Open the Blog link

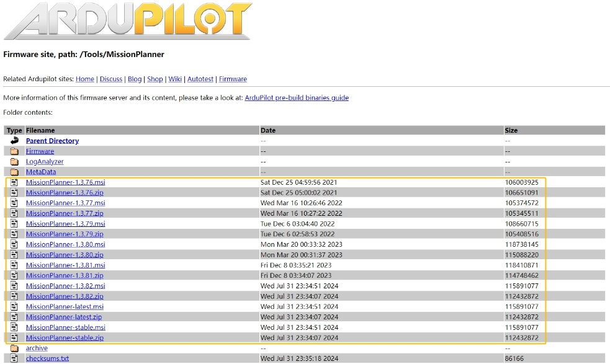click(x=135, y=79)
